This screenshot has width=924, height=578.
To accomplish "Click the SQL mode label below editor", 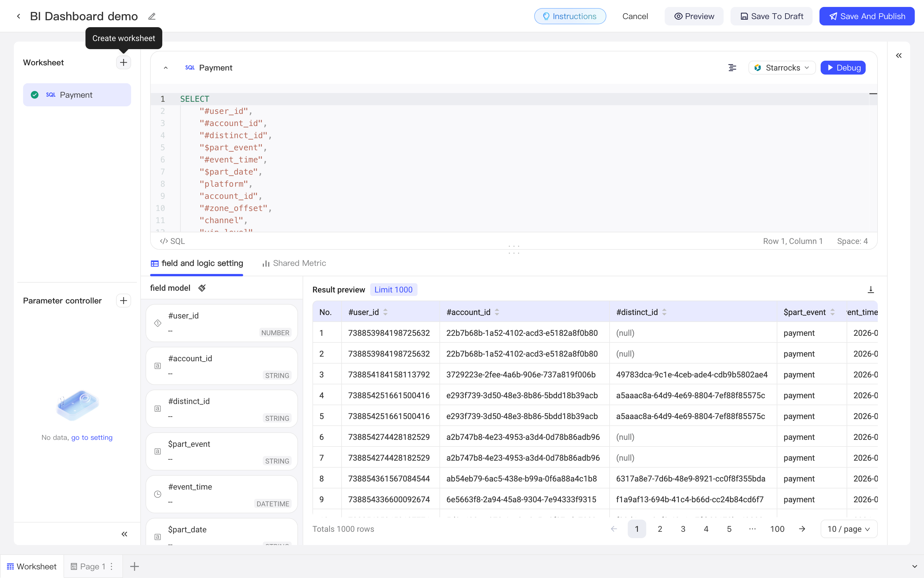I will (172, 241).
